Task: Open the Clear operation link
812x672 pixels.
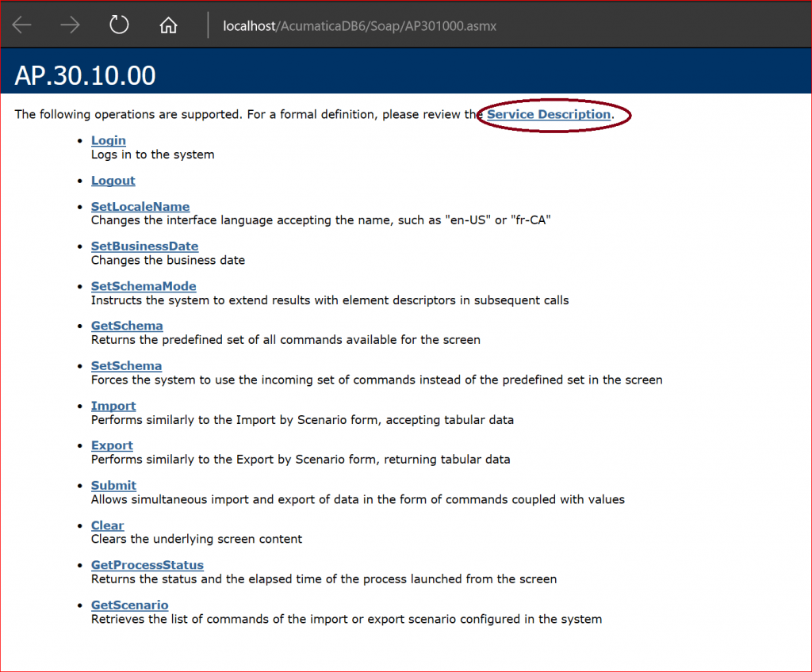Action: (107, 525)
